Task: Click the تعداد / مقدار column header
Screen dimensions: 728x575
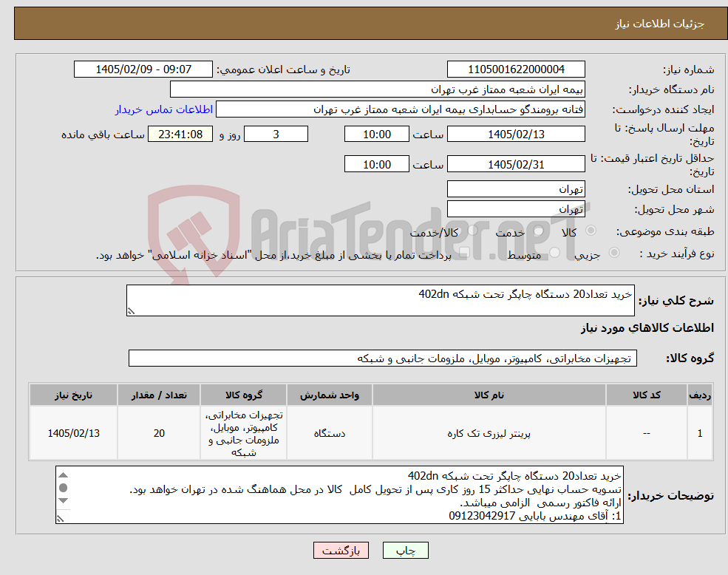Action: 159,395
